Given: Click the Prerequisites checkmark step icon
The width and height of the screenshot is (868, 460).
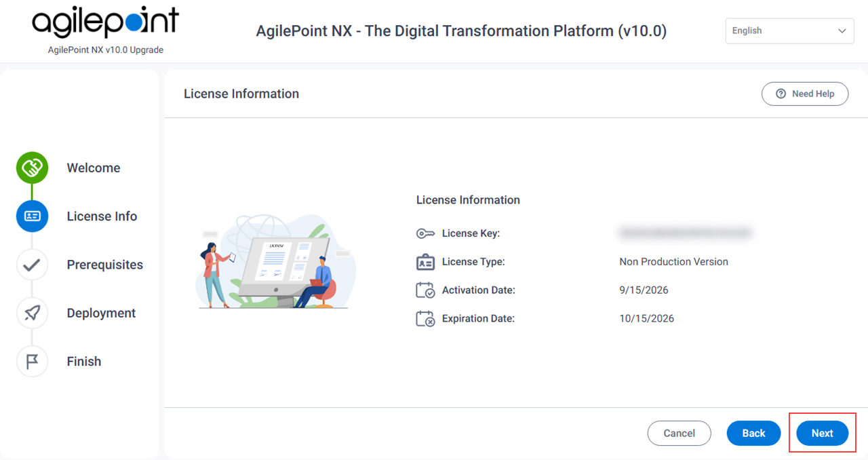Looking at the screenshot, I should click(32, 265).
